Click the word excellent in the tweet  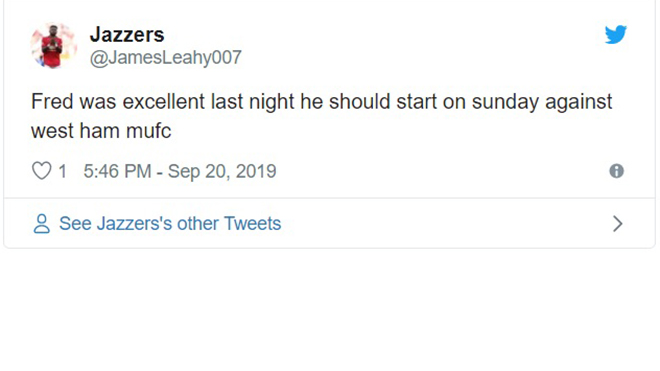(x=164, y=102)
